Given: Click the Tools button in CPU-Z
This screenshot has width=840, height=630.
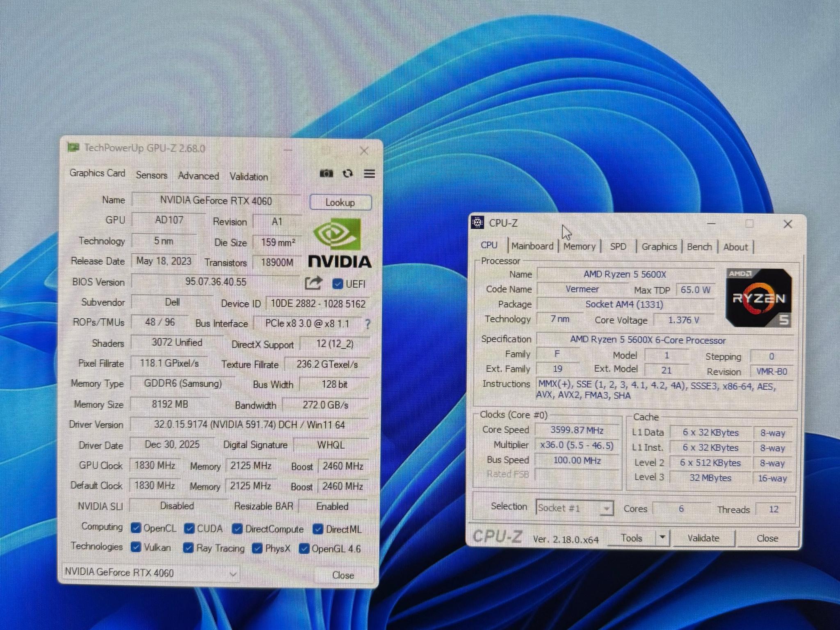Looking at the screenshot, I should [x=632, y=538].
